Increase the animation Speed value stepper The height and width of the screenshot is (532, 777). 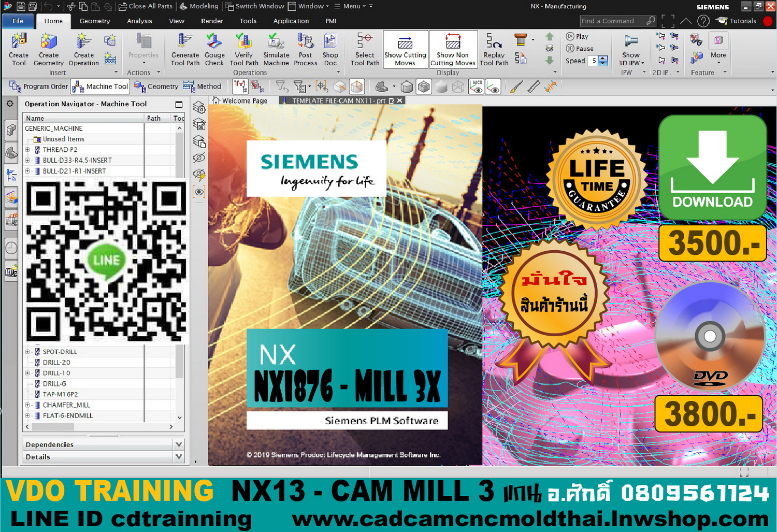[x=603, y=58]
